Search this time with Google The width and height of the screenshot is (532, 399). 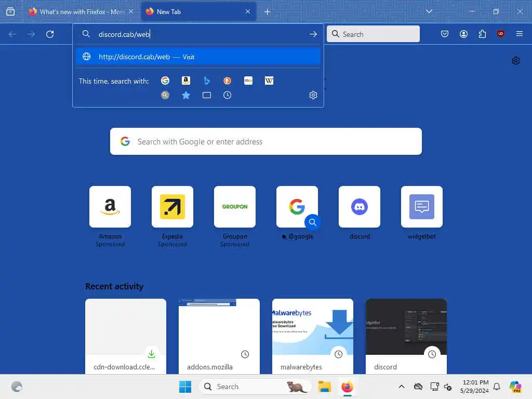point(165,81)
